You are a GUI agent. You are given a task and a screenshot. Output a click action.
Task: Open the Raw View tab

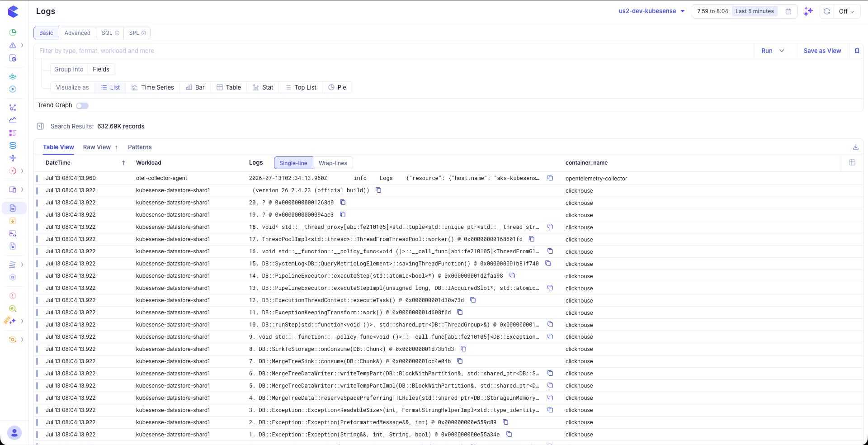[97, 147]
